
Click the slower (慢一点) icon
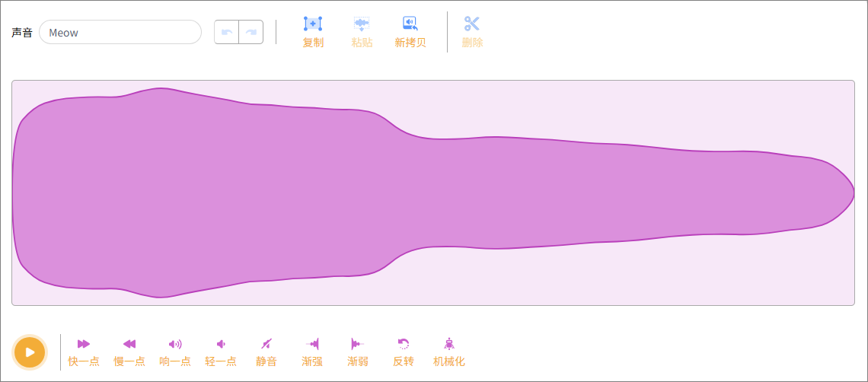pyautogui.click(x=129, y=344)
